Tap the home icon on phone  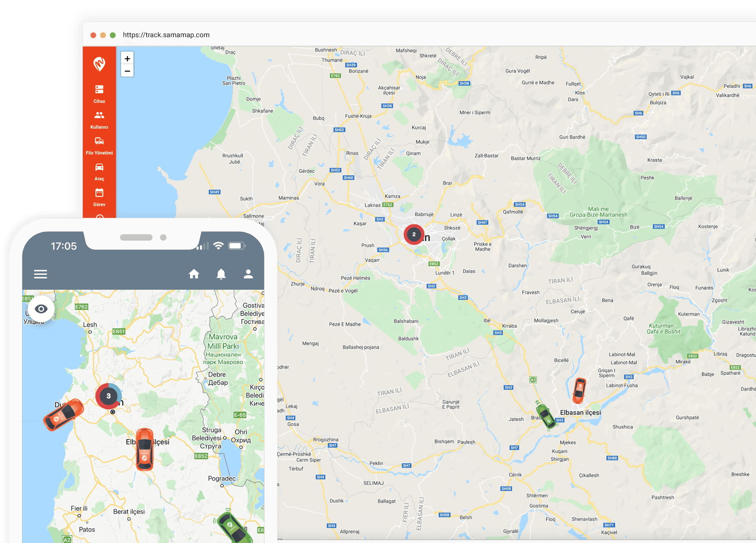pos(194,274)
